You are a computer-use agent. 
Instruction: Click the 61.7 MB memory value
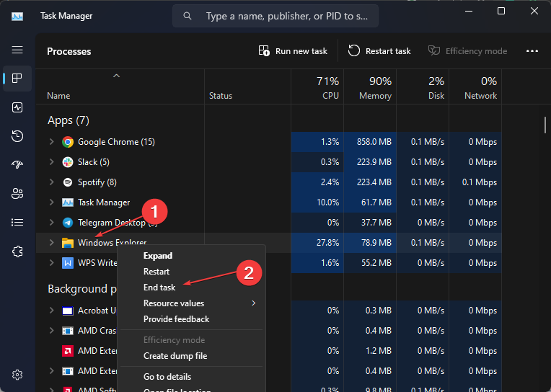click(376, 202)
